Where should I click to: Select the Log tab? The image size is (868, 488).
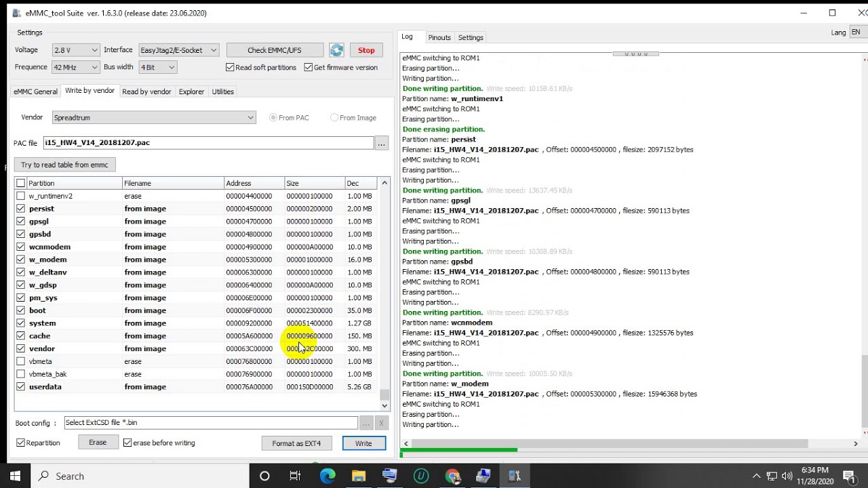407,37
